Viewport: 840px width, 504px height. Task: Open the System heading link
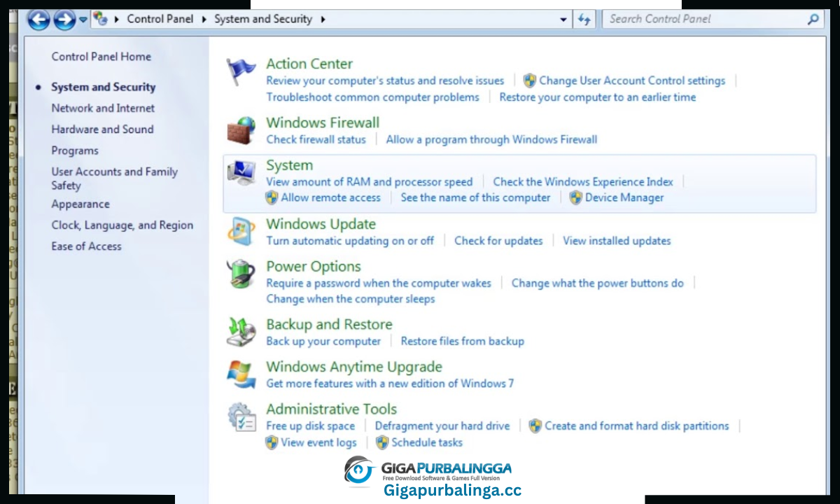(289, 165)
